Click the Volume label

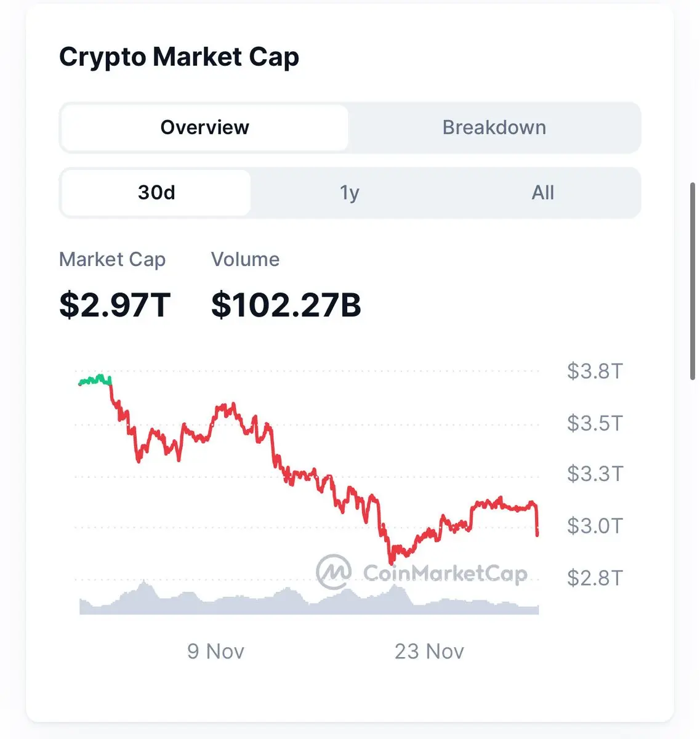tap(245, 259)
